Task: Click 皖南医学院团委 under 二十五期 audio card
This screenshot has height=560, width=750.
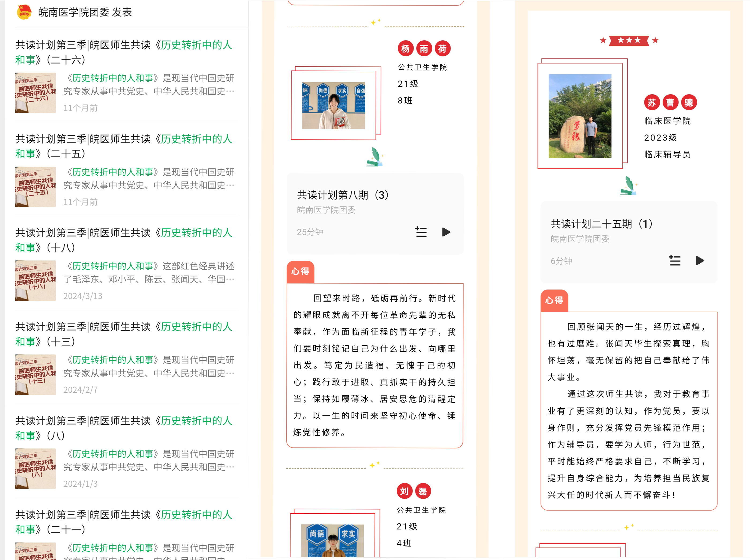Action: (580, 239)
